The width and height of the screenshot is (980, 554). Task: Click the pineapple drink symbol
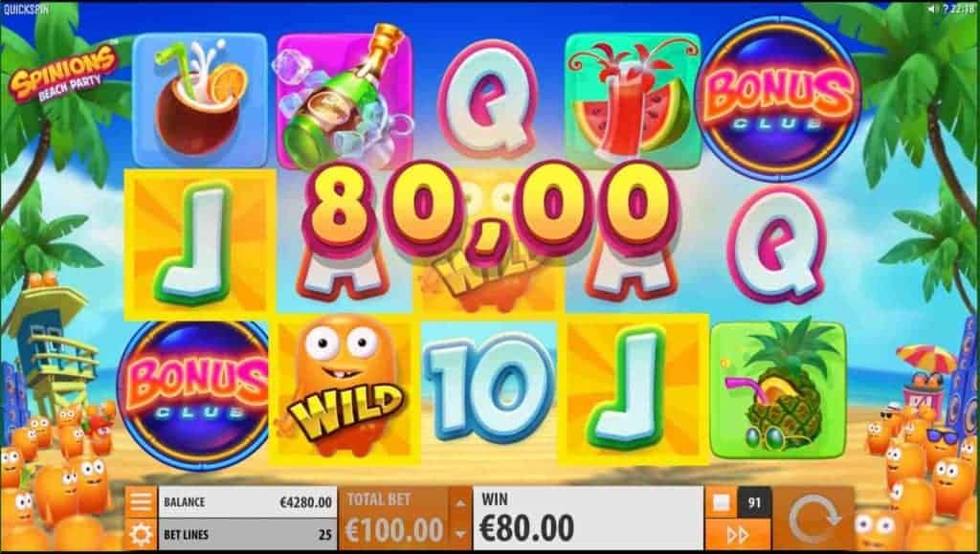[x=777, y=390]
